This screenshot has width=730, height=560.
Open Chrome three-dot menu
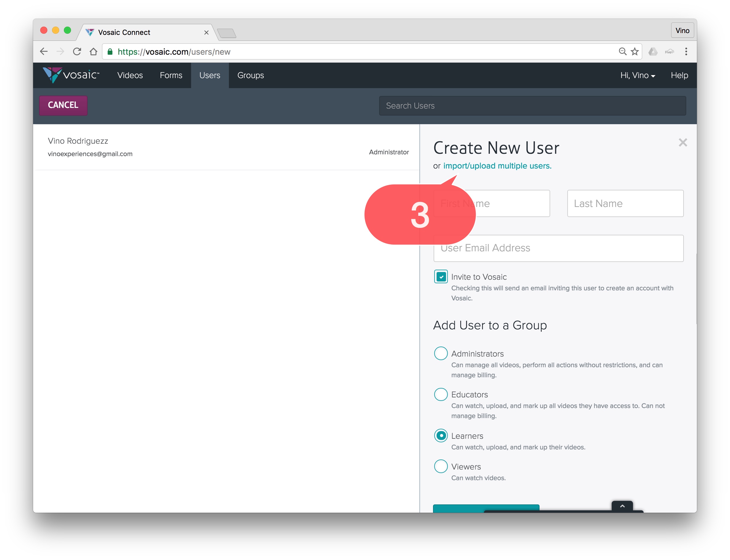tap(686, 52)
